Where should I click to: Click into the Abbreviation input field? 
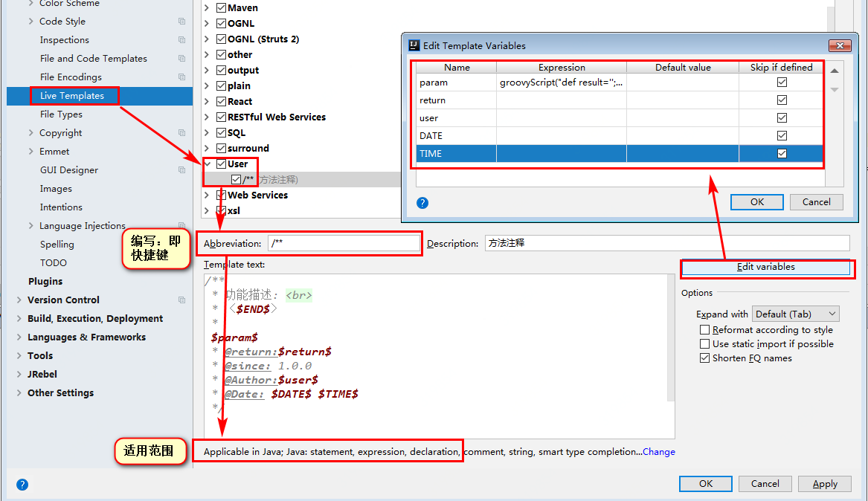(x=344, y=244)
